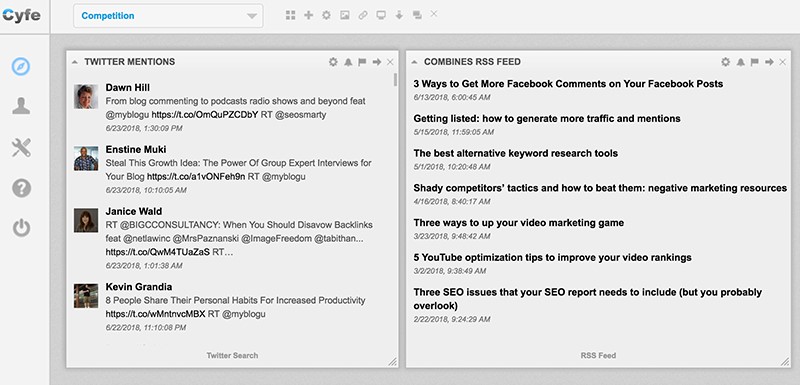Open Combines RSS Feed settings gear

[x=726, y=62]
